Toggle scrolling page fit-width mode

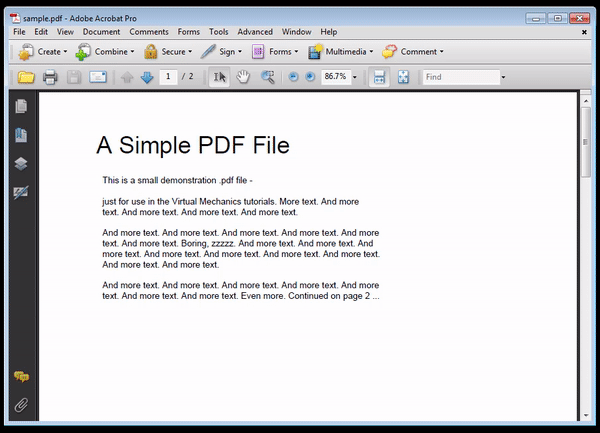click(379, 77)
